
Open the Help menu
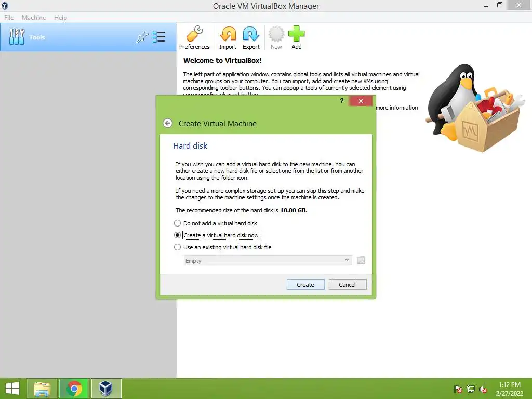click(x=60, y=17)
